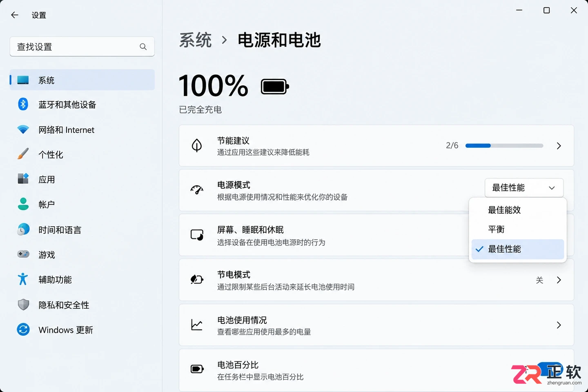This screenshot has width=588, height=392.
Task: Click the Windows 更新 sync icon
Action: pyautogui.click(x=23, y=330)
